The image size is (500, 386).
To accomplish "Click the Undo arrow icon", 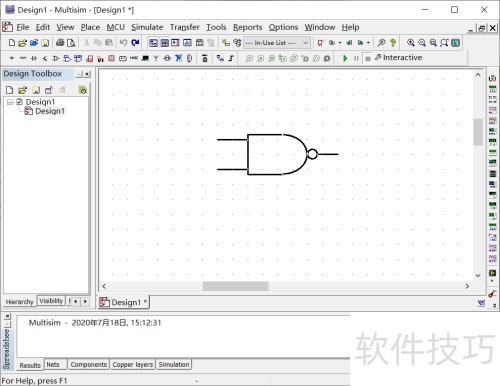I will [123, 43].
